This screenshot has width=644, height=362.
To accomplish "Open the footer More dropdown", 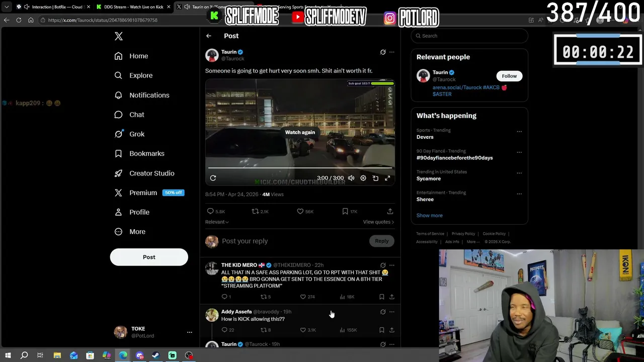I will (x=473, y=242).
